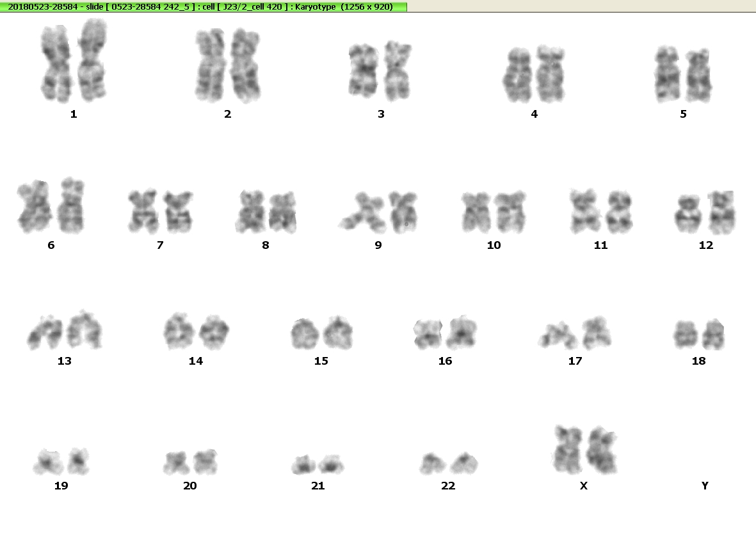Select the chromosome 5 pair image

click(x=683, y=74)
